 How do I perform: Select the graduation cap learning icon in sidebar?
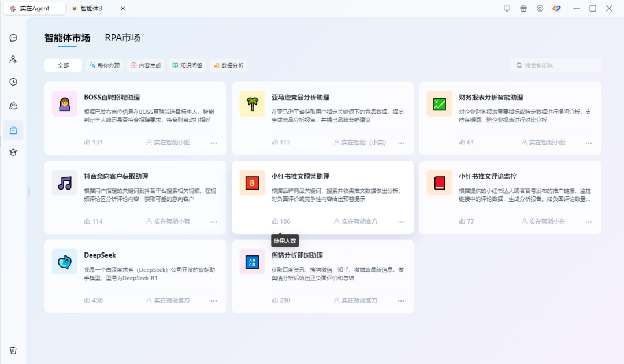click(x=13, y=151)
